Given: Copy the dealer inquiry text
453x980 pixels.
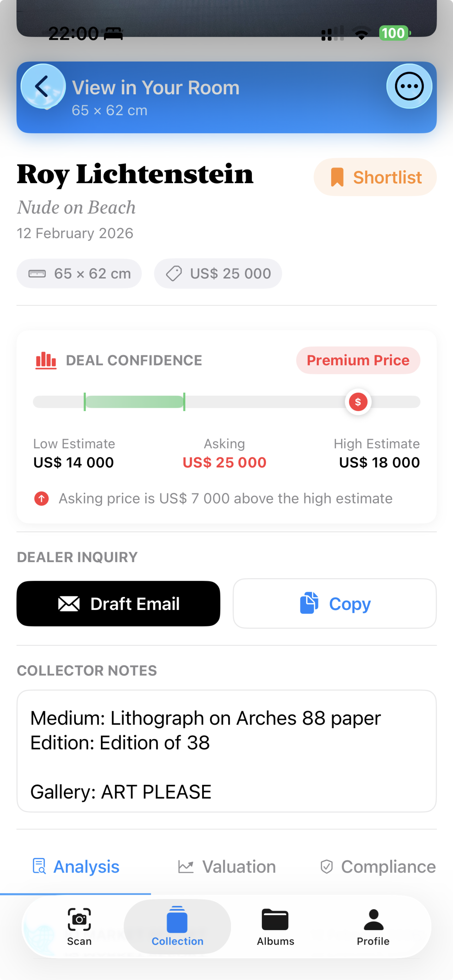Looking at the screenshot, I should [x=334, y=604].
